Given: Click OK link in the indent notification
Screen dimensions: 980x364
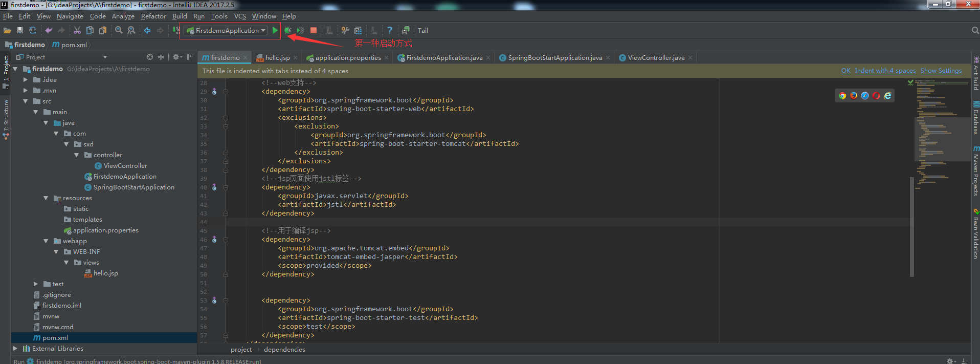Looking at the screenshot, I should (x=845, y=71).
